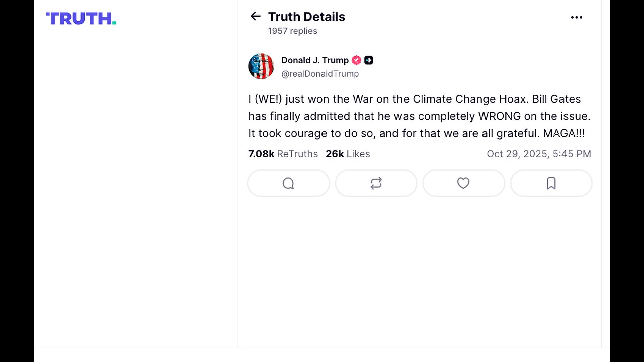Click the Oct 29, 2025 timestamp
Image resolution: width=644 pixels, height=362 pixels.
coord(538,154)
